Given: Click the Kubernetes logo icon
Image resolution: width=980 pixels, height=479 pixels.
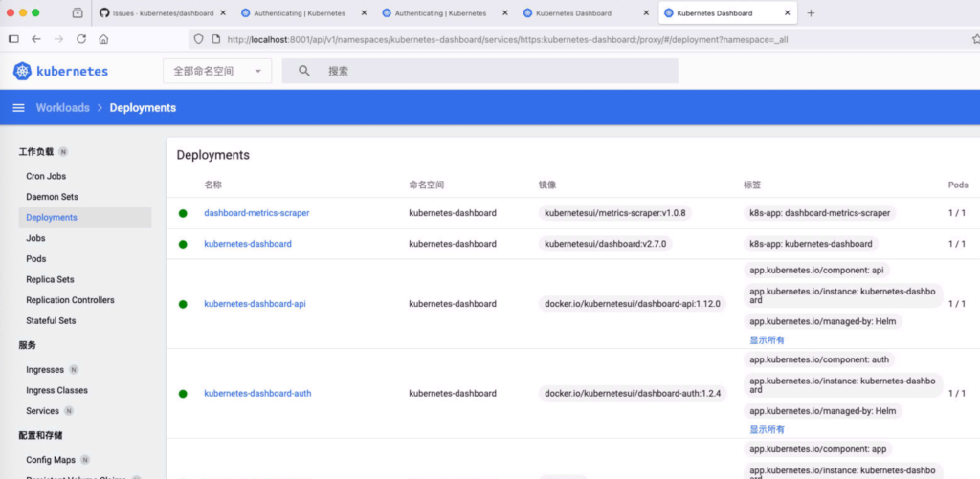Looking at the screenshot, I should coord(23,71).
